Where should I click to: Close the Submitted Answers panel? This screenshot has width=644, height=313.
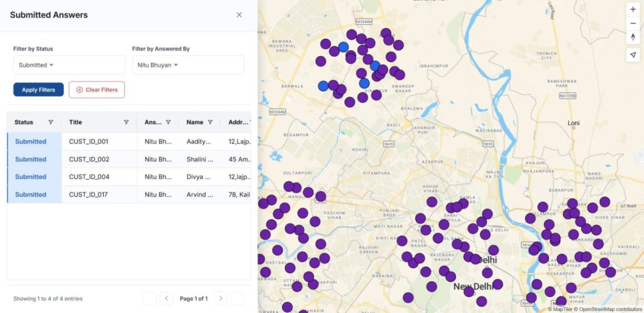[x=239, y=15]
